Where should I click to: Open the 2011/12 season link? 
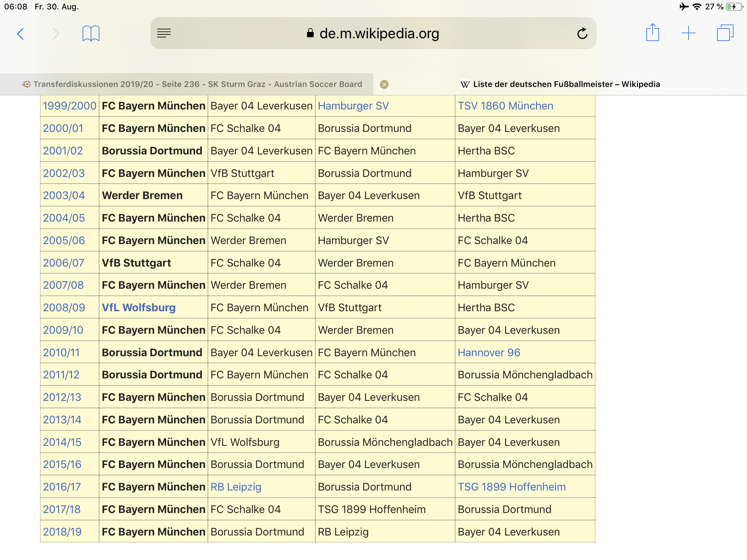[61, 375]
